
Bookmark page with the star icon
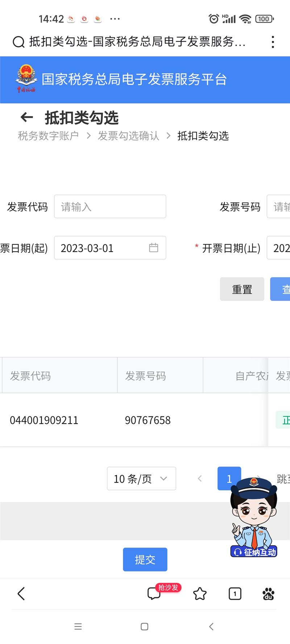click(x=200, y=594)
